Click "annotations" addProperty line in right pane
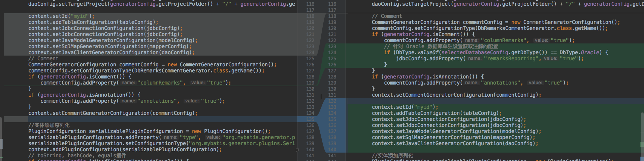Screen dimensions: 644x161 pos(476,83)
